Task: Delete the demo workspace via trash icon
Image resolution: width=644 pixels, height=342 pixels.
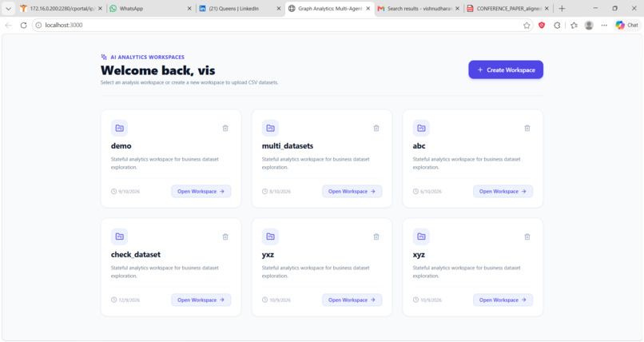Action: [225, 128]
